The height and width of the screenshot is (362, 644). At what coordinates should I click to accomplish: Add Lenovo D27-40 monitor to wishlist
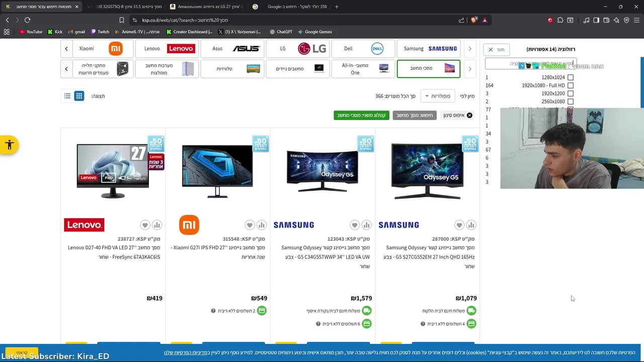[x=145, y=225]
